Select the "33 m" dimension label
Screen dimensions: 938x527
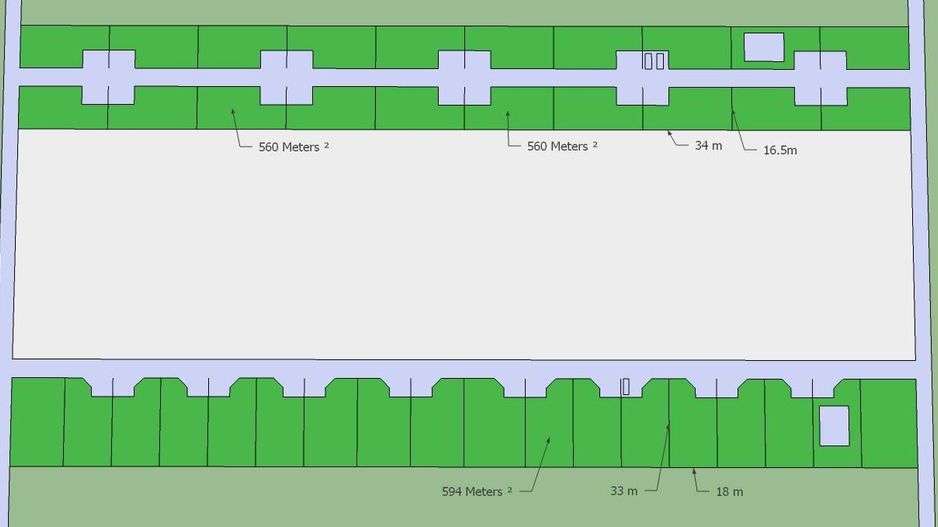pos(624,491)
